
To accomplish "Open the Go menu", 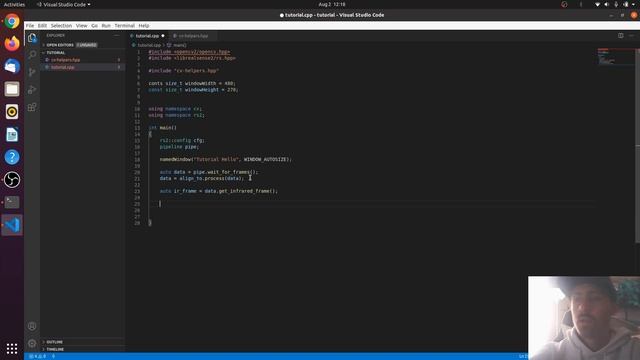I will click(x=94, y=25).
